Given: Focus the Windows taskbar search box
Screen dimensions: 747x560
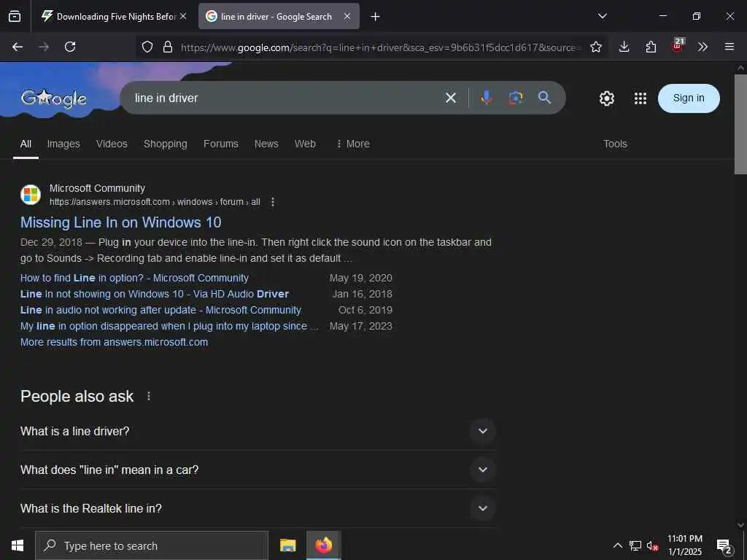Looking at the screenshot, I should (152, 545).
